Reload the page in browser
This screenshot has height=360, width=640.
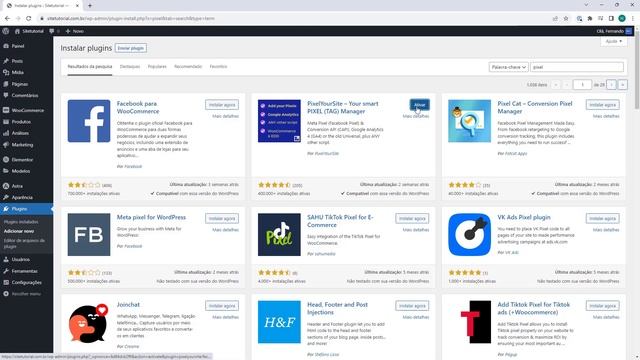28,18
